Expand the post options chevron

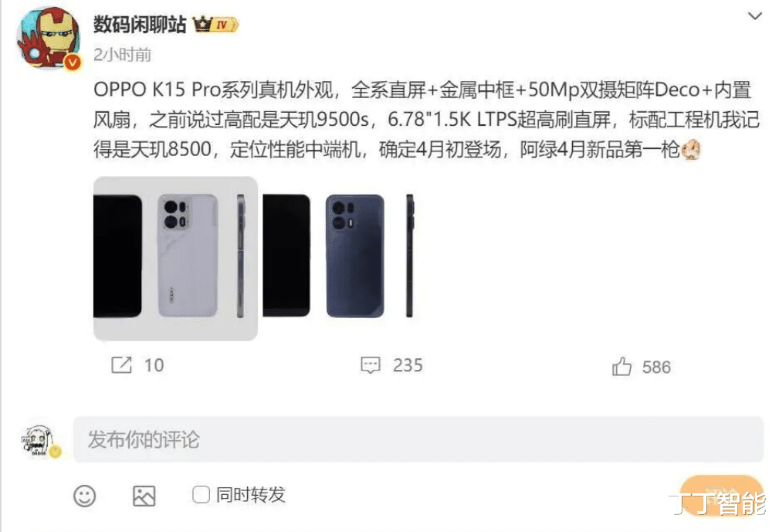[x=754, y=16]
